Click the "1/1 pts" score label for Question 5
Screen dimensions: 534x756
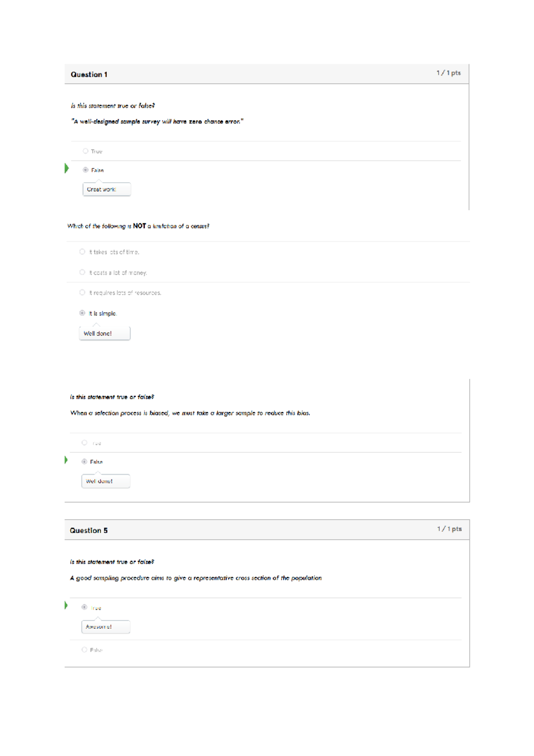(450, 529)
